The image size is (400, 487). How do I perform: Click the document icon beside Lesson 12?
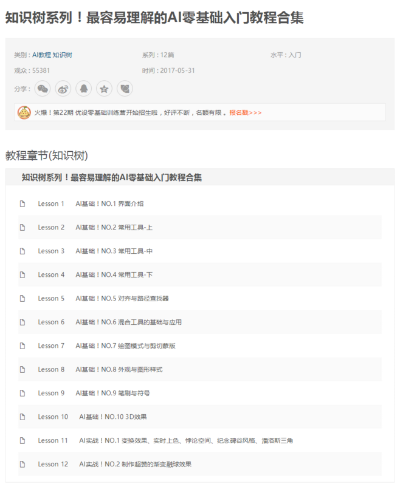tap(22, 464)
